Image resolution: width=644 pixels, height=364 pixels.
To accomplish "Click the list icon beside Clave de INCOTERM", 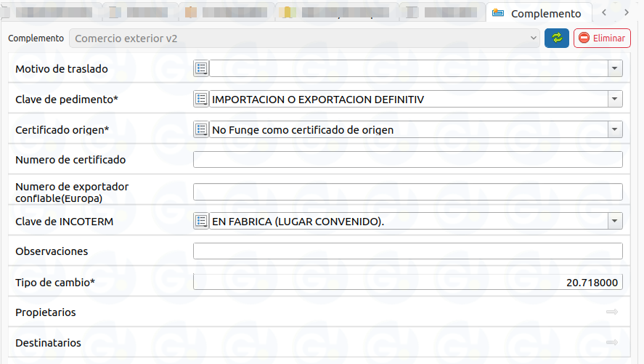I will (x=201, y=221).
